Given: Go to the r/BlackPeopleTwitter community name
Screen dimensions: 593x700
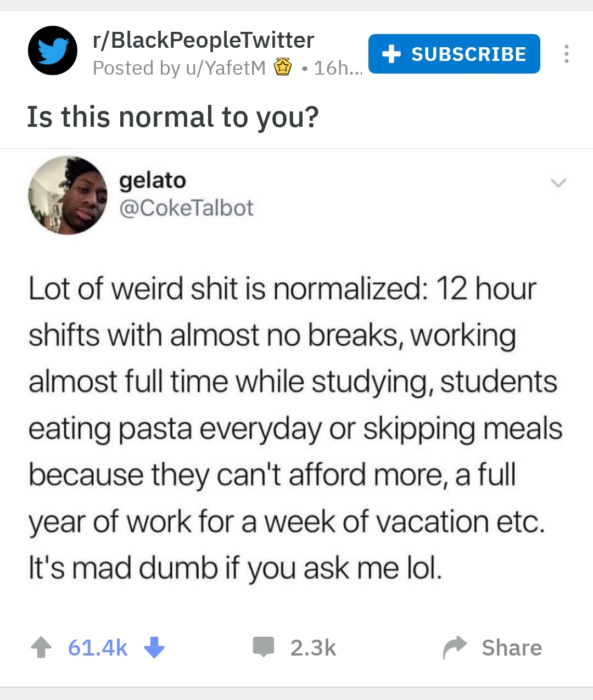Looking at the screenshot, I should pyautogui.click(x=203, y=40).
